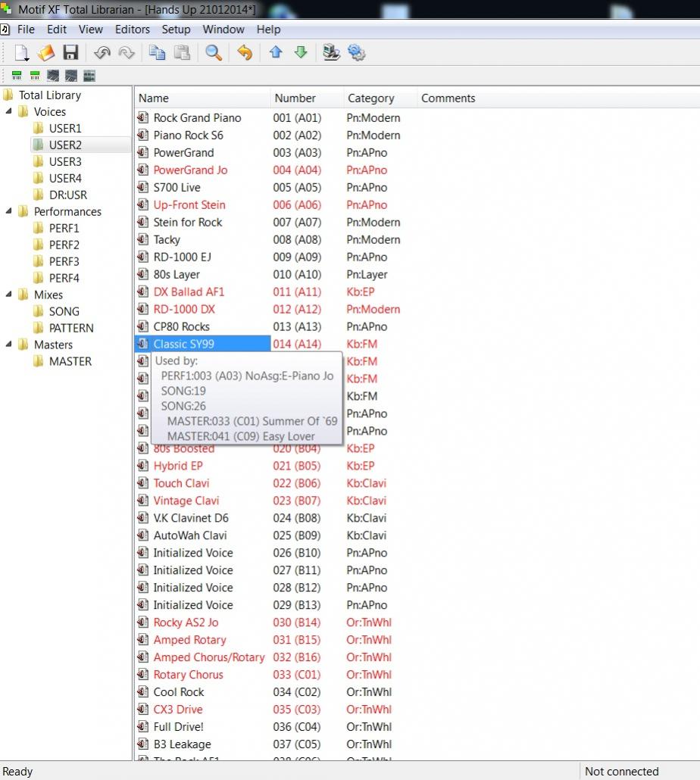The height and width of the screenshot is (780, 700).
Task: Select the Amped Chorus/Rotary voice
Action: [x=208, y=657]
